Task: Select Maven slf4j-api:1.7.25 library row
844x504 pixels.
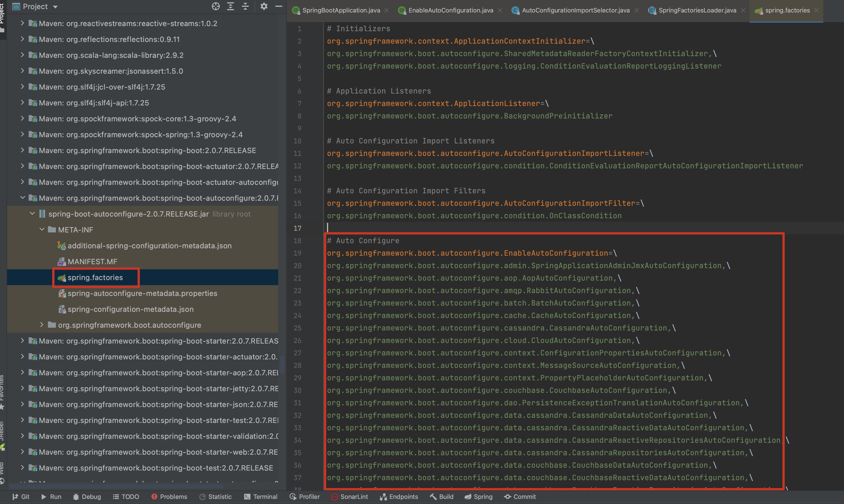Action: point(143,103)
